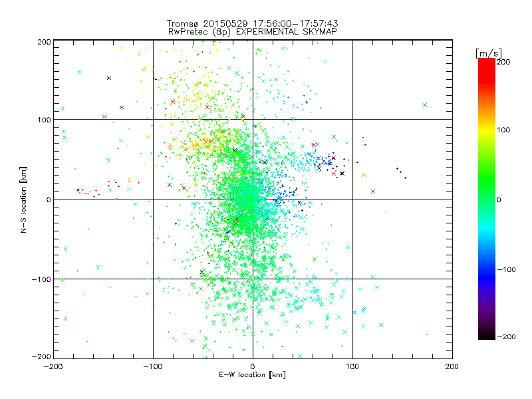This screenshot has height=399, width=532.
Task: Click the '[m/s]' colorbar unit label
Action: tap(489, 53)
